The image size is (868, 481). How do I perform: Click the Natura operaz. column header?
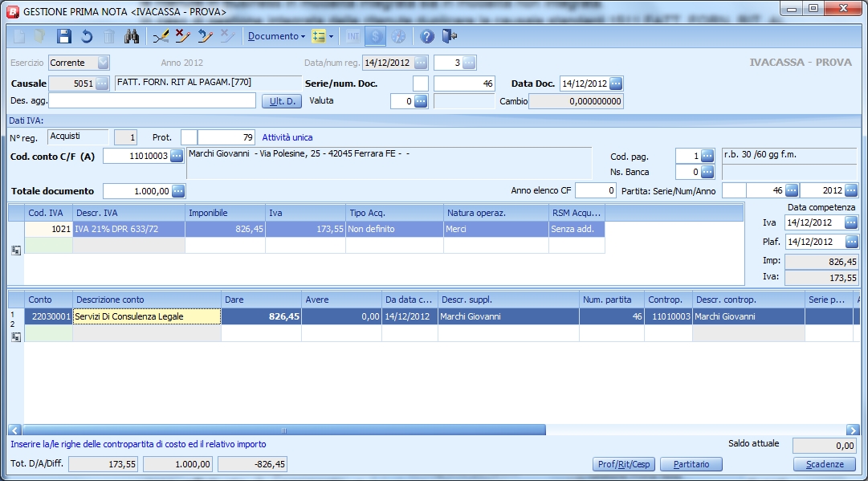(x=496, y=213)
